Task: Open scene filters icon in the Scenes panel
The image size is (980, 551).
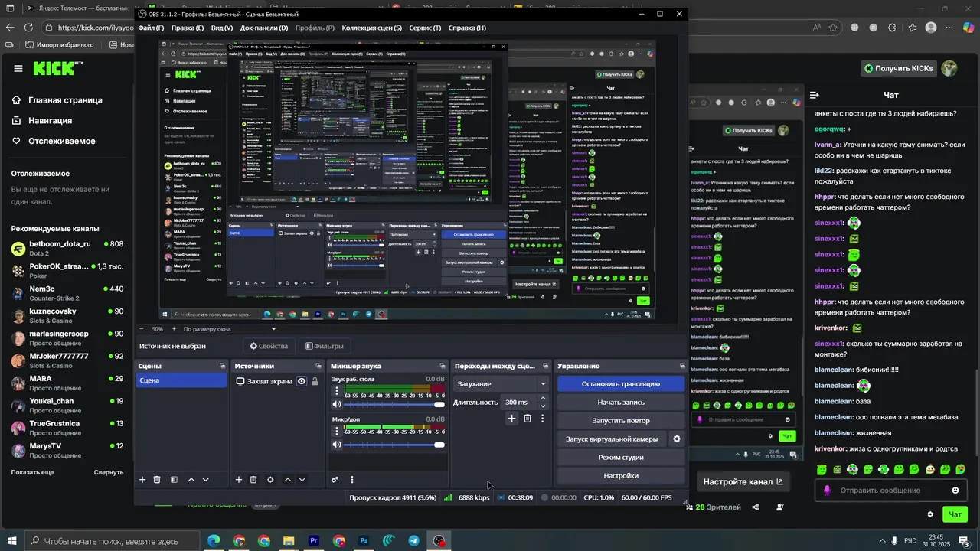Action: (174, 480)
